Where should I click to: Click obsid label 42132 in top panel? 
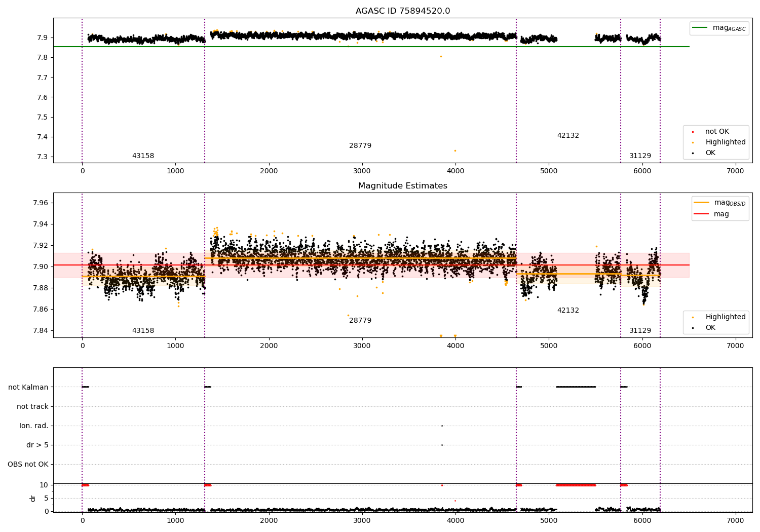point(568,136)
